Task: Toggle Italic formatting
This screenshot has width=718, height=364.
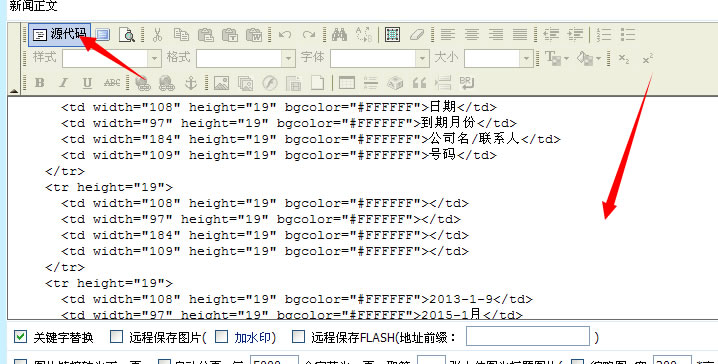Action: point(63,83)
